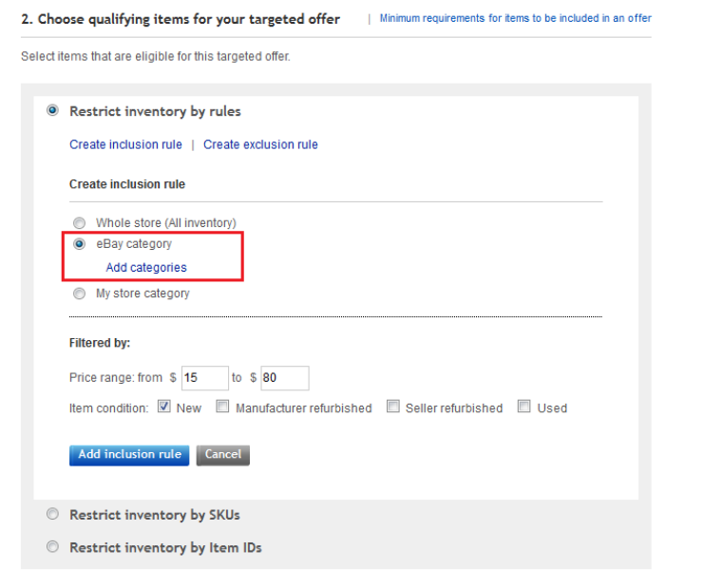Uncheck the New item condition checkbox
The width and height of the screenshot is (704, 588).
tap(163, 407)
